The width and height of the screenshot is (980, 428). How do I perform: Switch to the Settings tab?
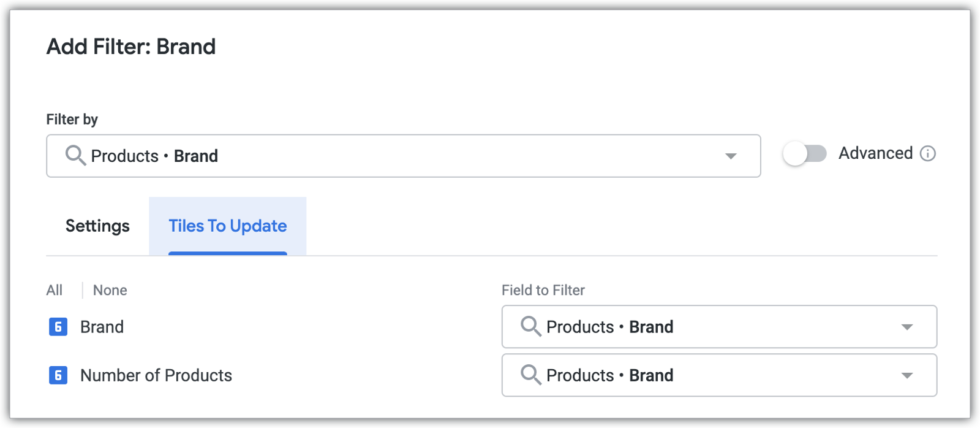[x=97, y=226]
